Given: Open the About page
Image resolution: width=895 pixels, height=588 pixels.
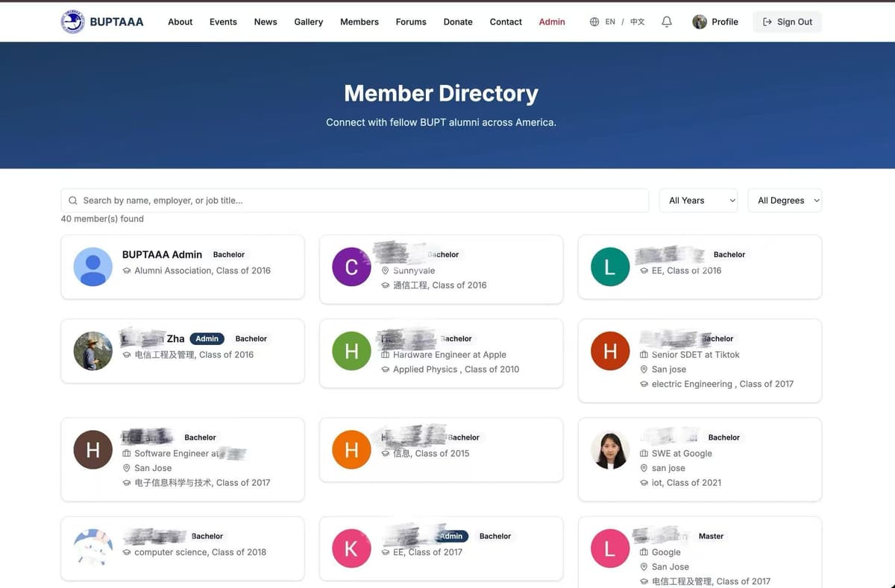Looking at the screenshot, I should click(180, 22).
